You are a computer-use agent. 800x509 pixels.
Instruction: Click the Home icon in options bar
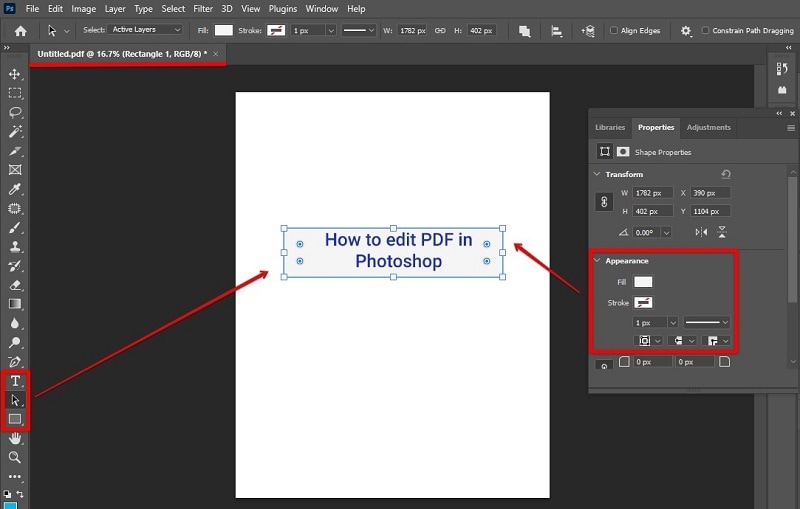click(x=20, y=31)
